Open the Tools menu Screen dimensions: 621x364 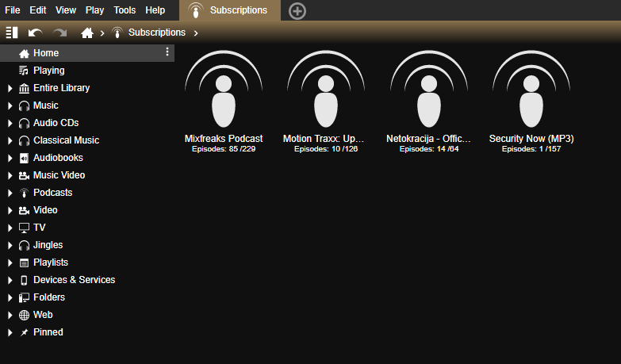point(125,10)
